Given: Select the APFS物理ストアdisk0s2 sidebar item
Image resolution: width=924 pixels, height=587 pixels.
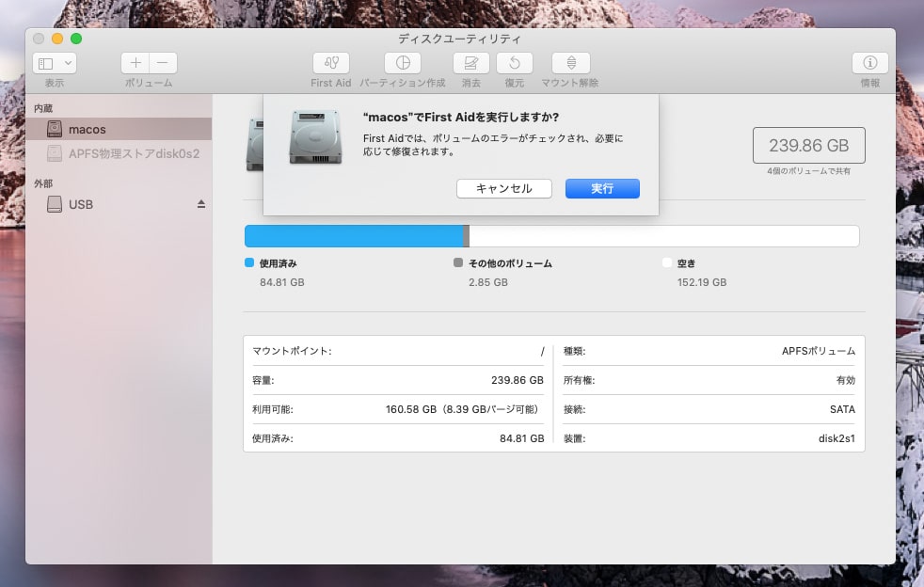Looking at the screenshot, I should 134,153.
